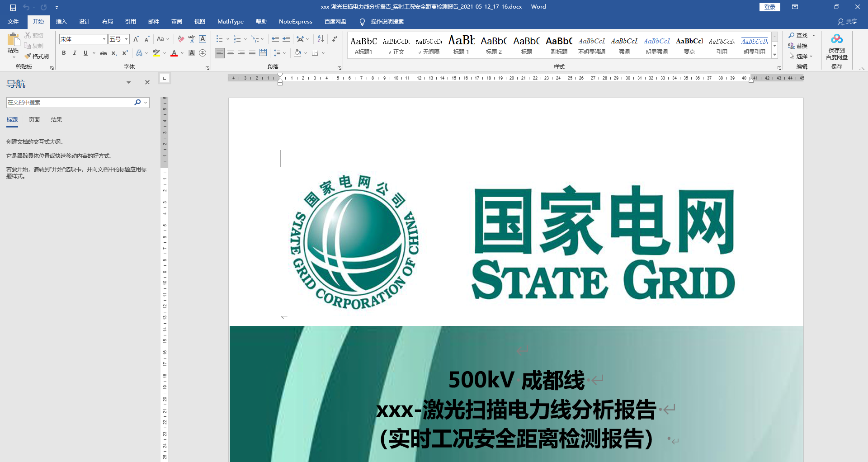
Task: Click the 共享 (Share) button
Action: (847, 22)
